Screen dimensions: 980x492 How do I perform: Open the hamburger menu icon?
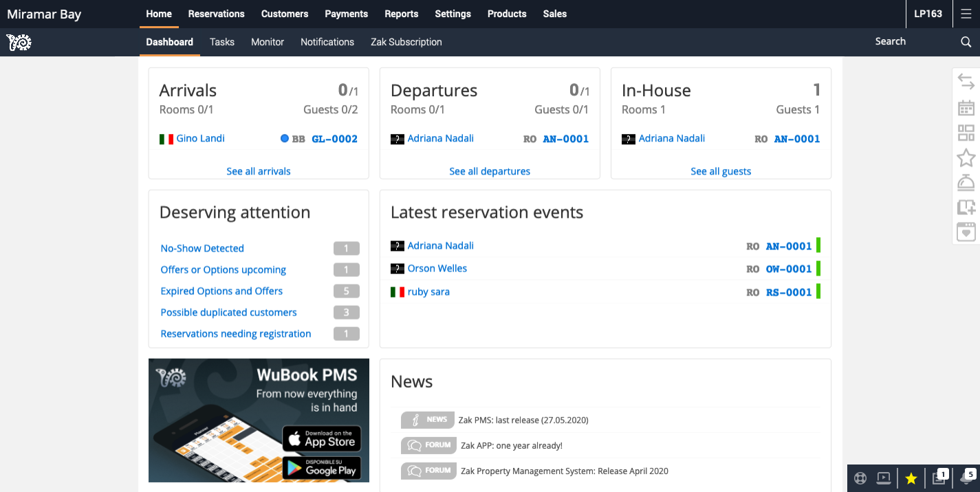point(966,14)
